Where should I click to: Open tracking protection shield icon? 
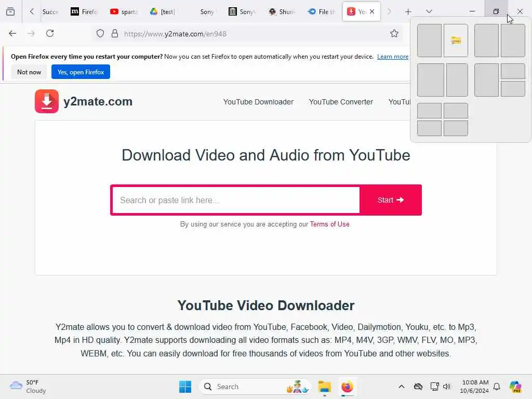100,33
